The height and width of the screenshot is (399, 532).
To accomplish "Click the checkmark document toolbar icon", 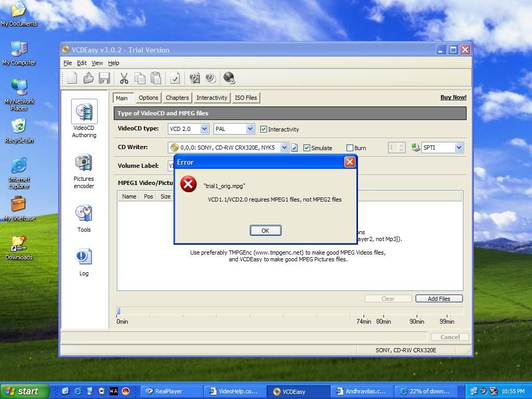I will (x=175, y=78).
